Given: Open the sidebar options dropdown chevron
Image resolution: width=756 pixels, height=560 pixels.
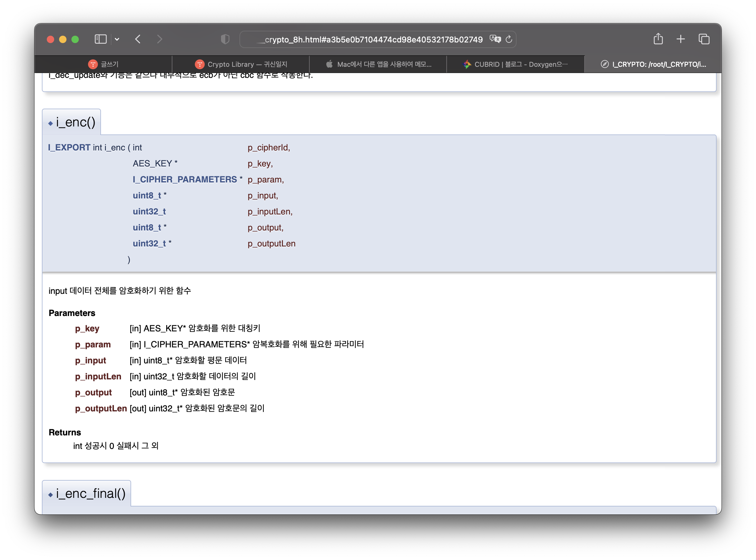Looking at the screenshot, I should pos(117,39).
